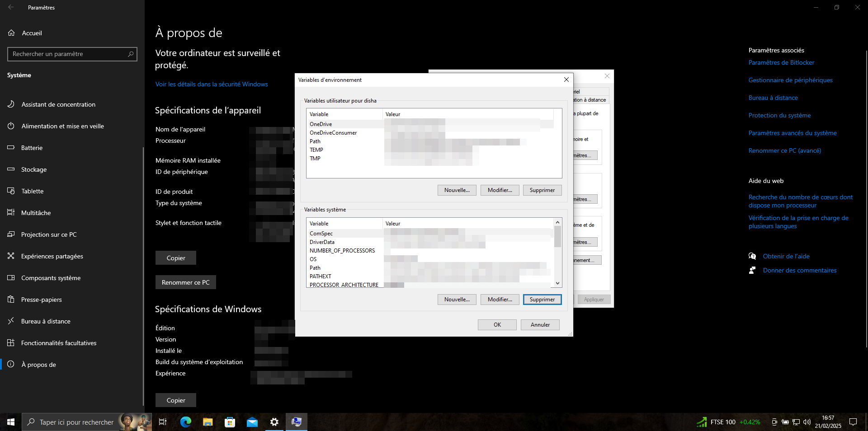Click scroll-up arrow of system variables list
Image resolution: width=868 pixels, height=431 pixels.
click(557, 222)
